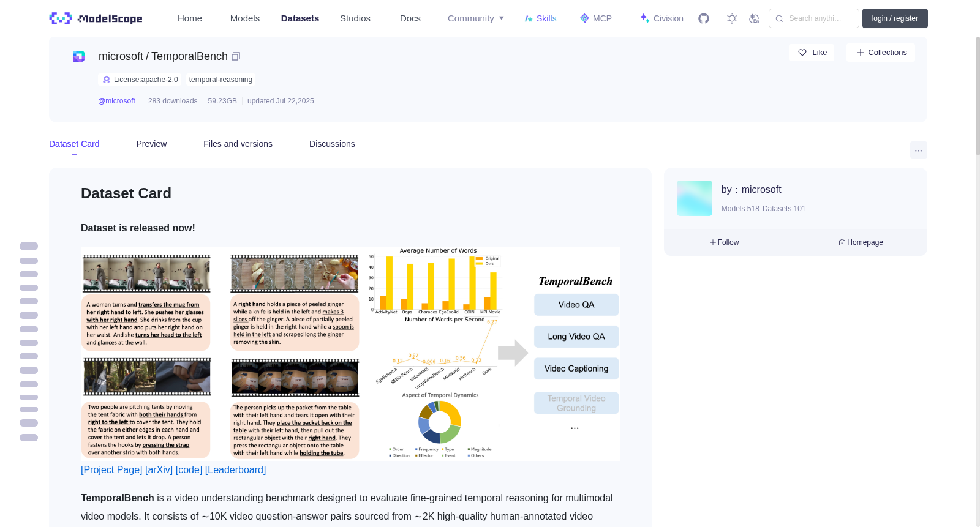Open the Studios section
This screenshot has width=980, height=527.
click(355, 18)
